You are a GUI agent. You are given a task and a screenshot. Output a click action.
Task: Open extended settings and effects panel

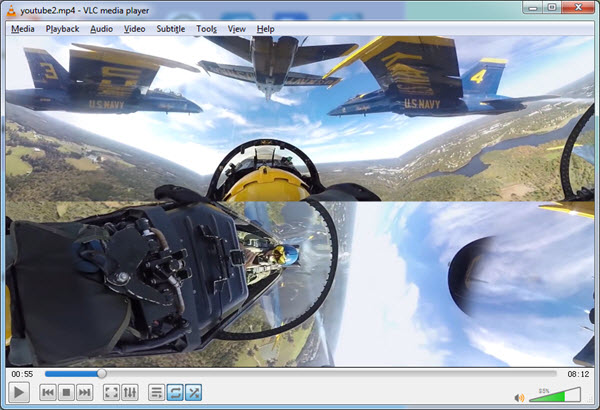pos(131,393)
